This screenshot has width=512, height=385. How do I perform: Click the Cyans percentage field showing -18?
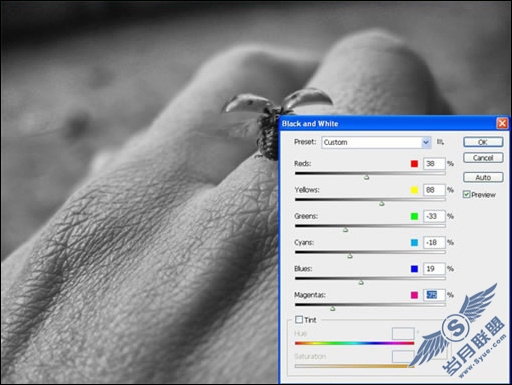click(x=434, y=243)
